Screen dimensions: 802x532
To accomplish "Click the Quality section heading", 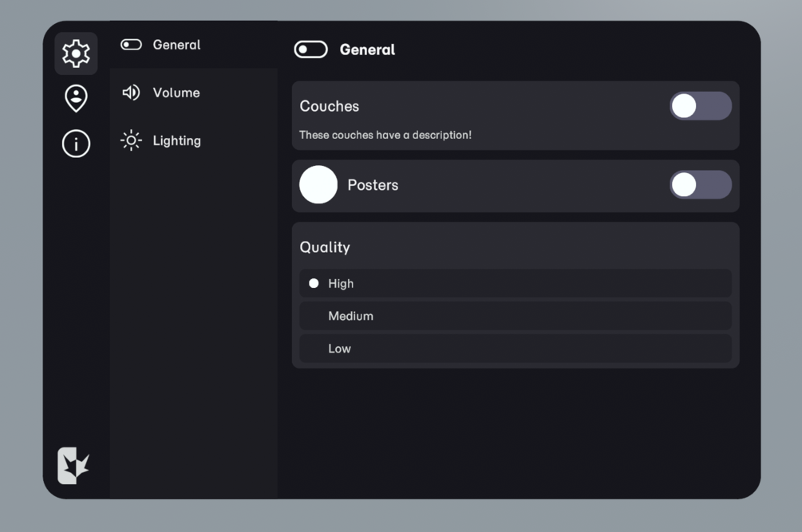I will [x=325, y=247].
